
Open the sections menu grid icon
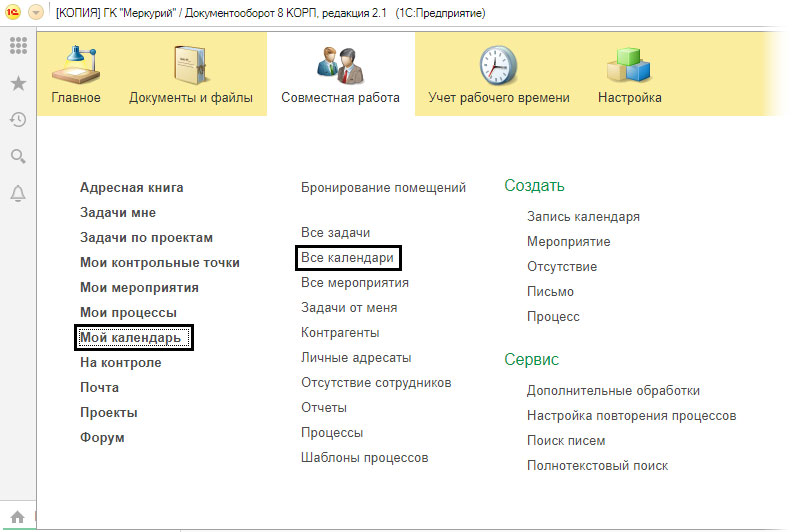[x=18, y=46]
